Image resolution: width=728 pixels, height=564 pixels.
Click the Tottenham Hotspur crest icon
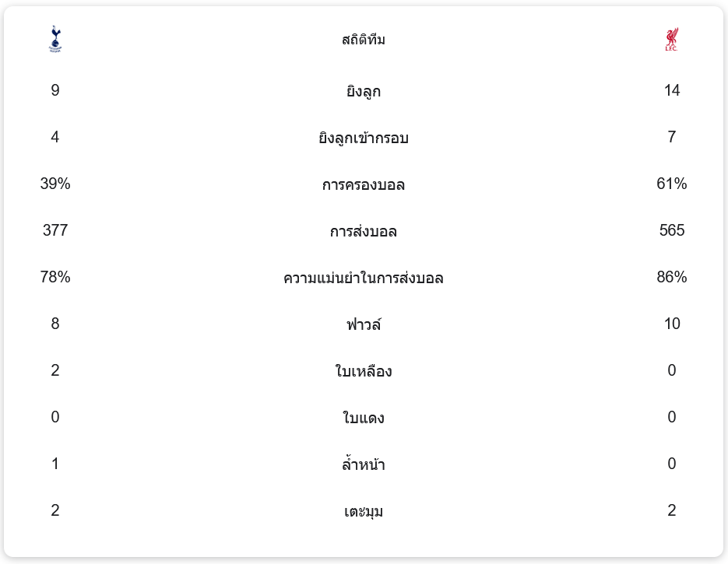tap(55, 39)
